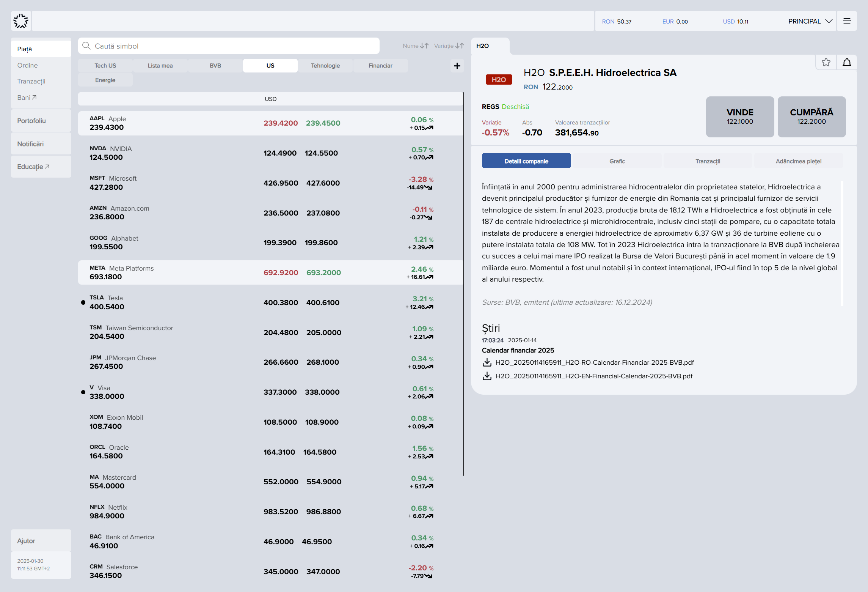868x592 pixels.
Task: Sort list by Nume arrows
Action: click(x=424, y=46)
